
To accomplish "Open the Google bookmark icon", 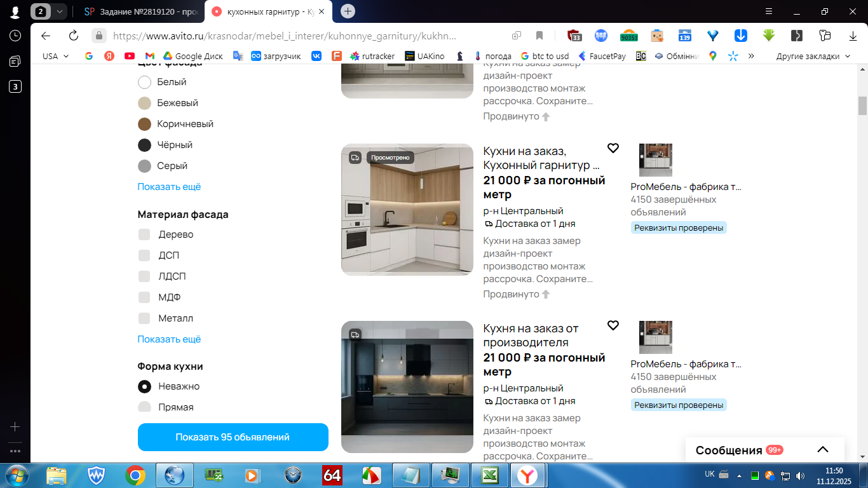I will tap(89, 56).
